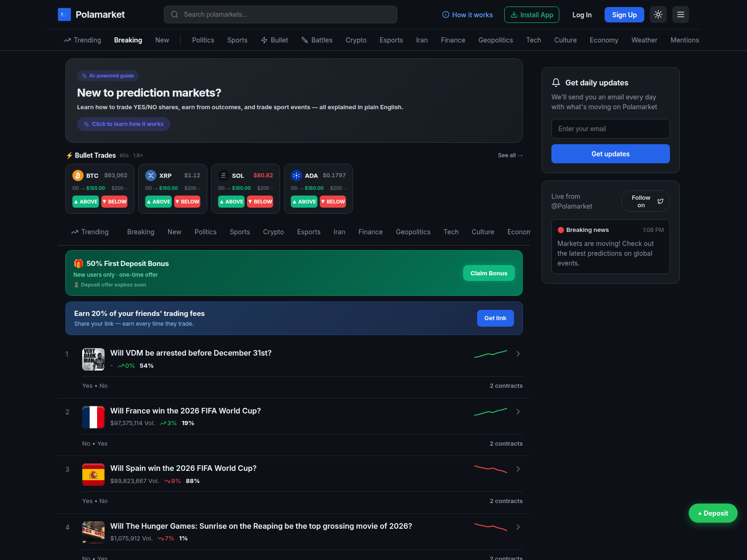Select Crypto in the top navigation
The height and width of the screenshot is (560, 747).
356,40
